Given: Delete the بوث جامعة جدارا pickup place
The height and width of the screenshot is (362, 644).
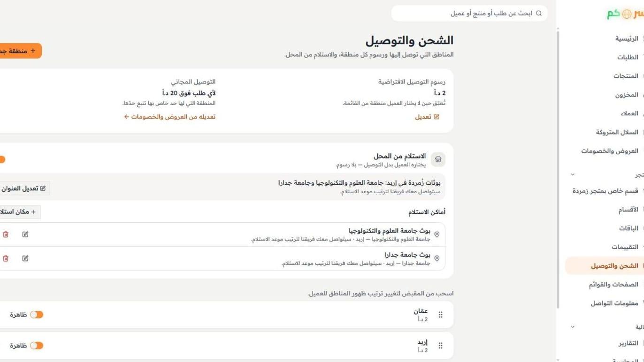Looking at the screenshot, I should [6, 258].
